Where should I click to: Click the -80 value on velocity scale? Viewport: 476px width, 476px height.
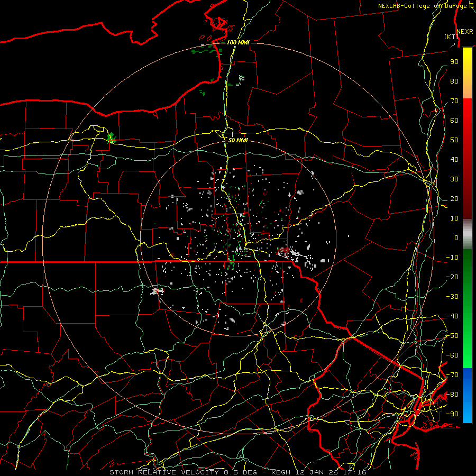[452, 395]
